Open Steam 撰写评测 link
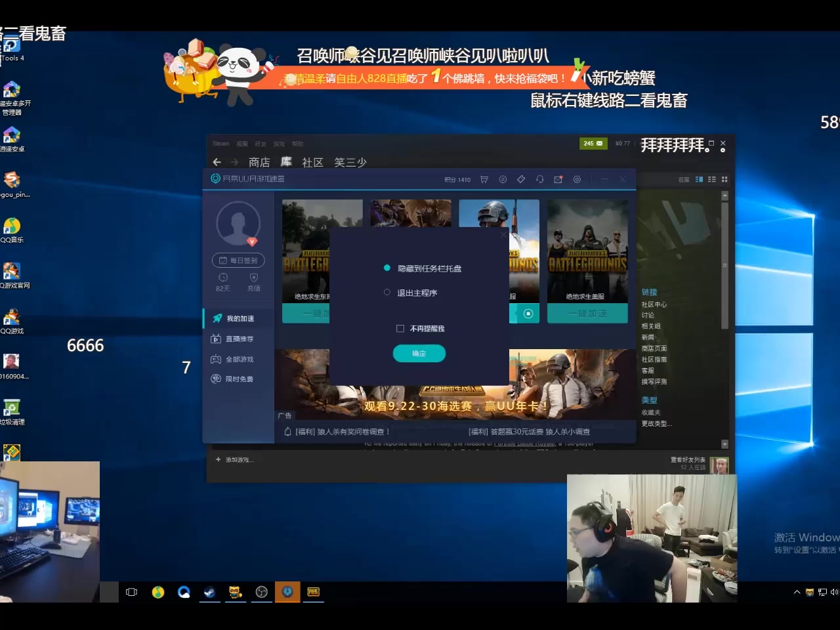This screenshot has height=630, width=840. pos(654,381)
